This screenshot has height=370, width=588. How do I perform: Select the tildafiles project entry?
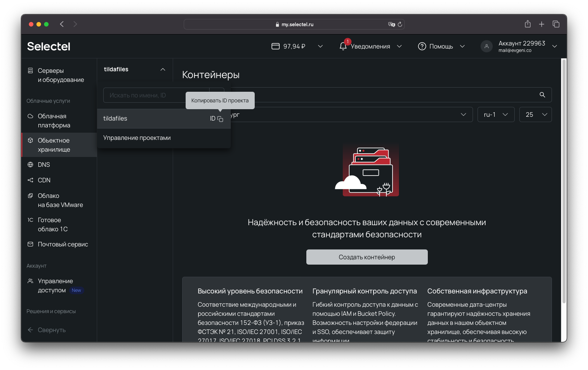(x=164, y=119)
